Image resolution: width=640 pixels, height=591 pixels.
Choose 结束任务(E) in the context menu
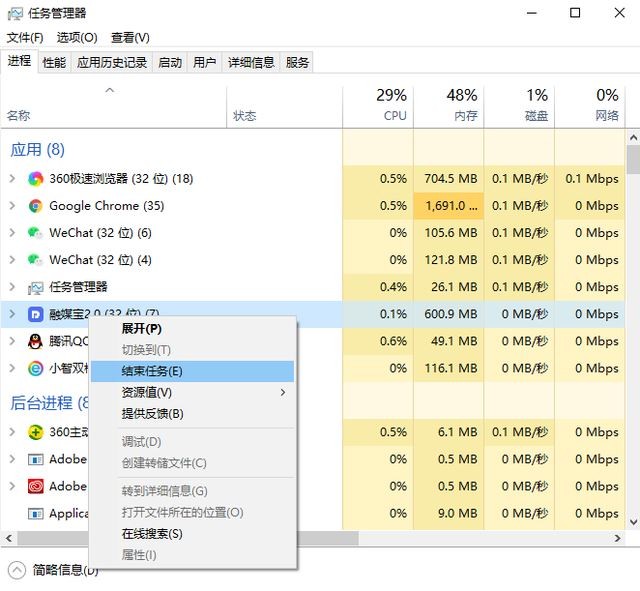click(x=192, y=371)
